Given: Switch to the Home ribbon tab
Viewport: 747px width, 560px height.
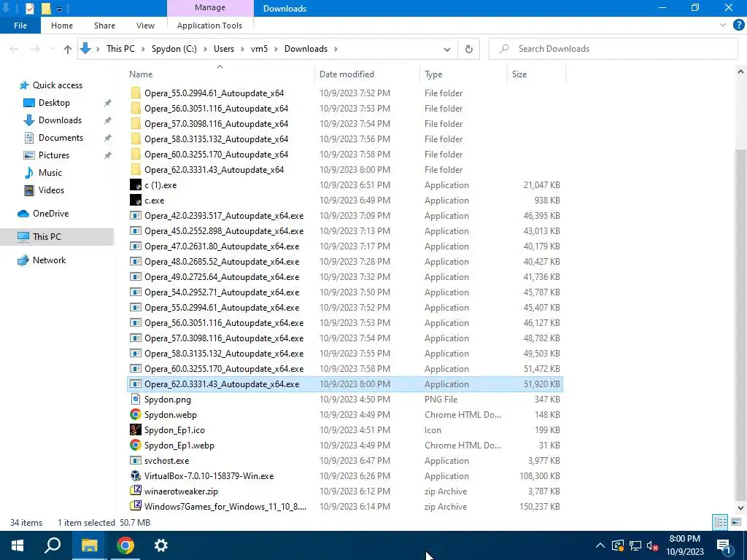Looking at the screenshot, I should pyautogui.click(x=62, y=26).
